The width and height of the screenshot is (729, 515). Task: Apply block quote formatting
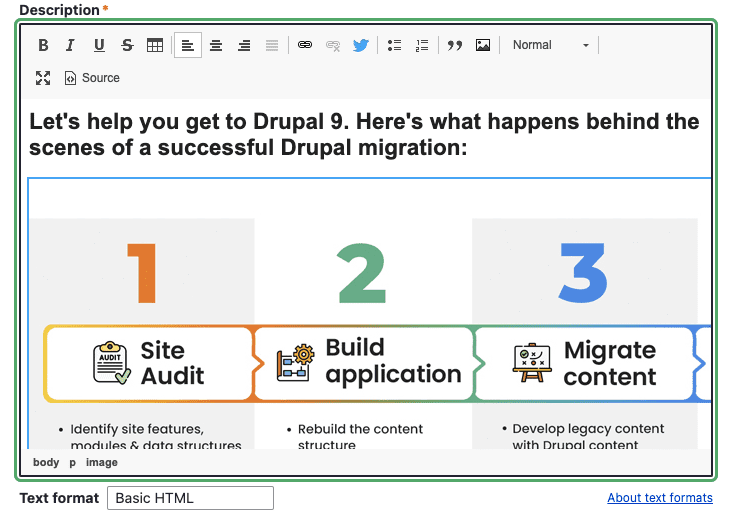pos(455,45)
